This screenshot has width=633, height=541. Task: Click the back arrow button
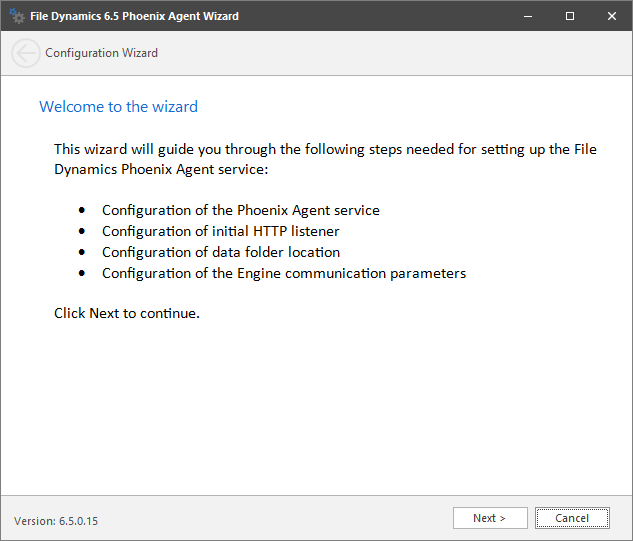click(x=26, y=53)
